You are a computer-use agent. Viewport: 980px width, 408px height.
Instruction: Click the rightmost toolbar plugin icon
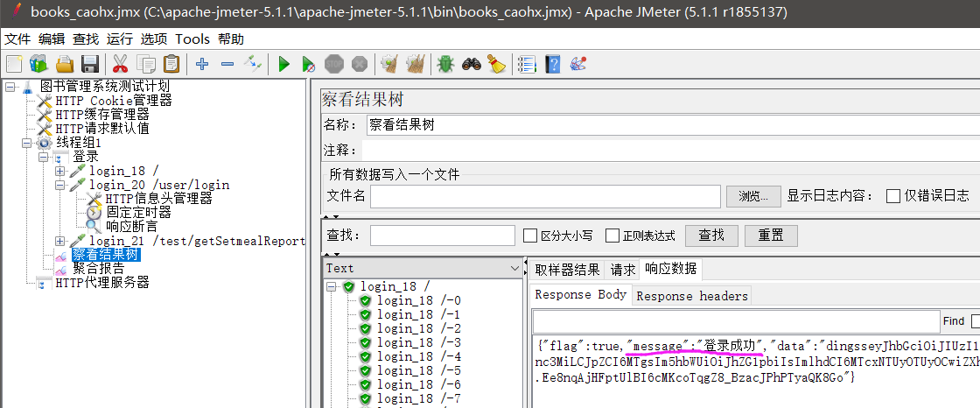click(x=578, y=64)
